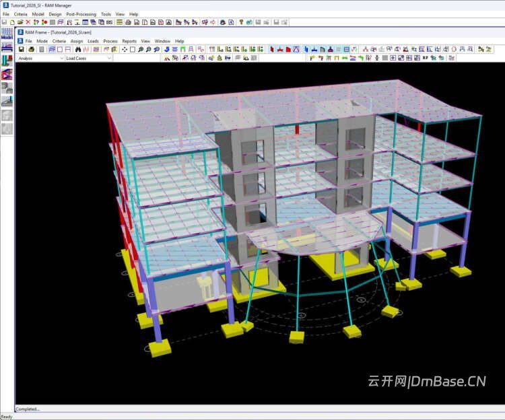The width and height of the screenshot is (505, 420).
Task: Toggle the 3D view mode button
Action: pos(52,49)
